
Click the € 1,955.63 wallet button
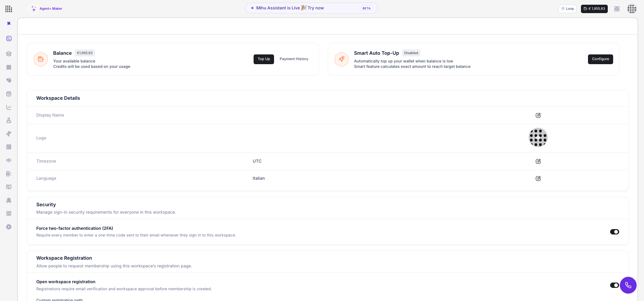pos(594,9)
